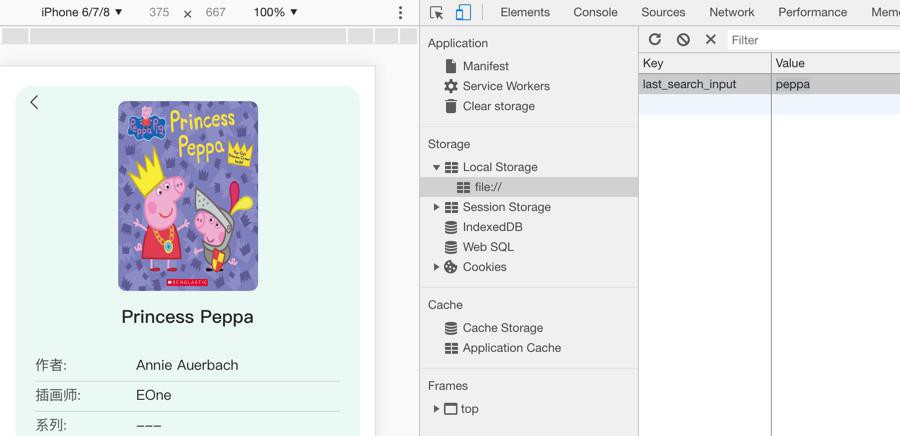900x436 pixels.
Task: Open the iPhone 6/7/8 device dropdown
Action: click(82, 12)
